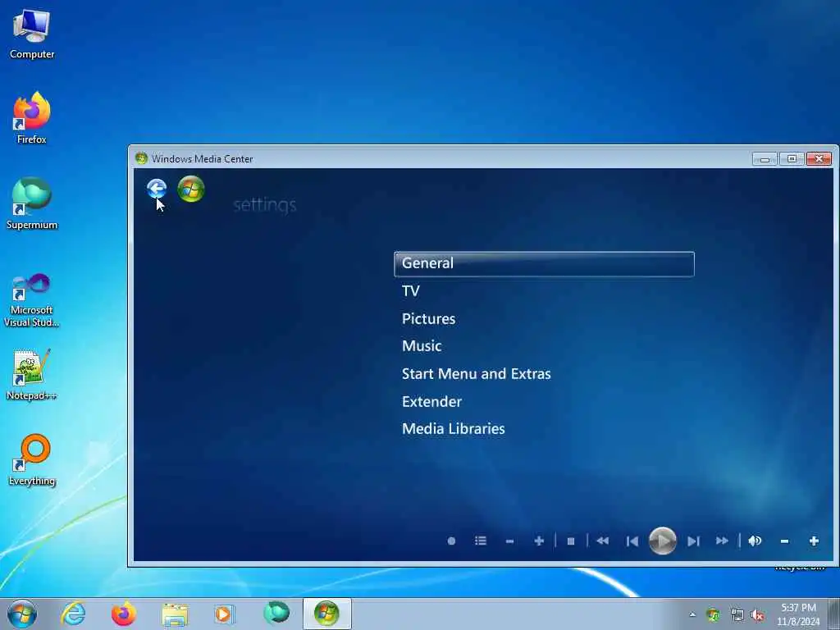
Task: Minimize the Windows Media Center window
Action: click(765, 159)
